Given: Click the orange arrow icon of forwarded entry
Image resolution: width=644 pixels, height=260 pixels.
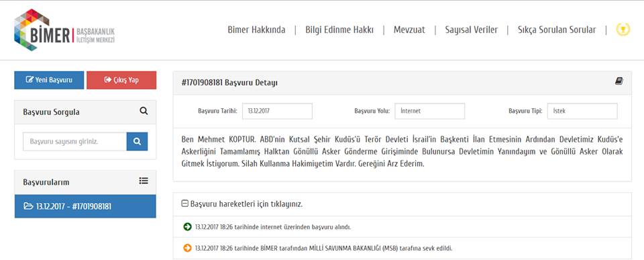Looking at the screenshot, I should [187, 248].
